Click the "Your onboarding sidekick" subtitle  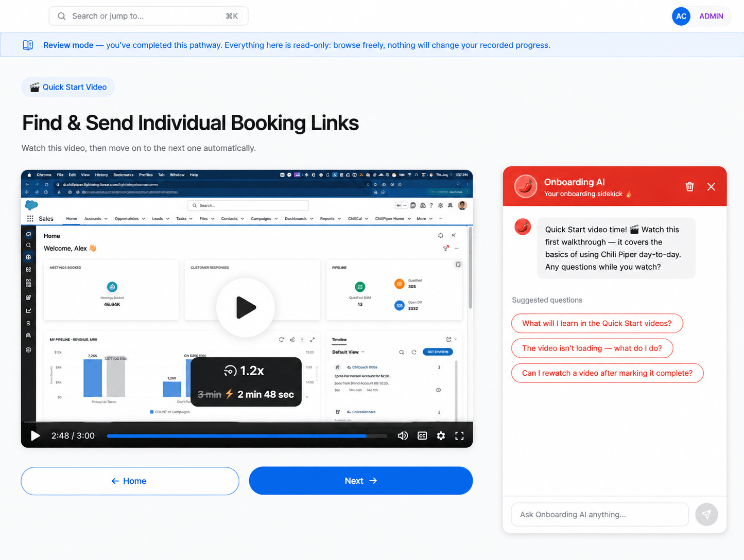click(583, 194)
